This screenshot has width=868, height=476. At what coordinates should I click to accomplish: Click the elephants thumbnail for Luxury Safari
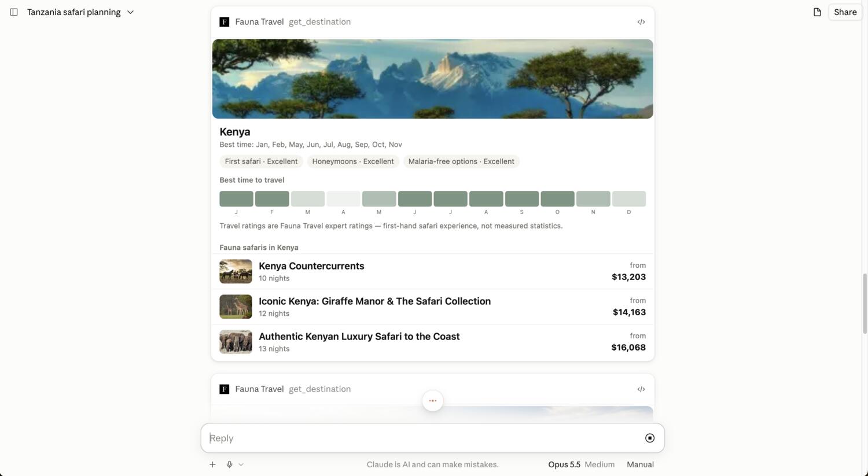click(x=236, y=342)
